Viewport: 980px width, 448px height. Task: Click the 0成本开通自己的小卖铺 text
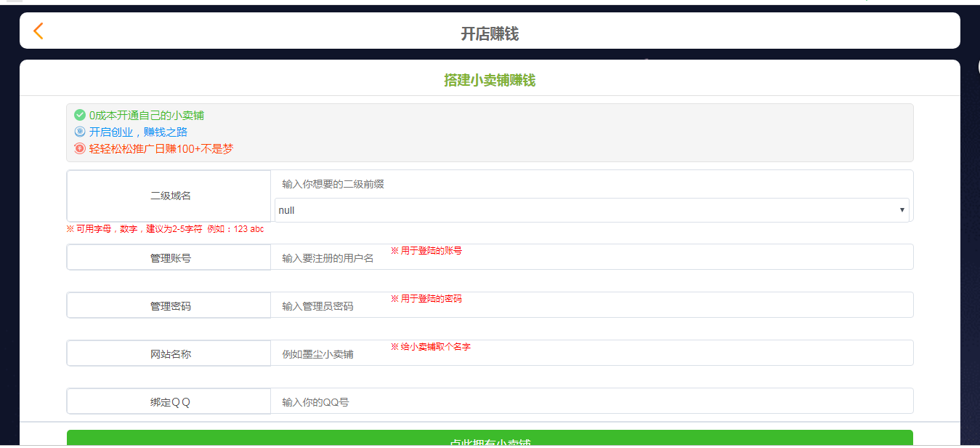pos(147,115)
